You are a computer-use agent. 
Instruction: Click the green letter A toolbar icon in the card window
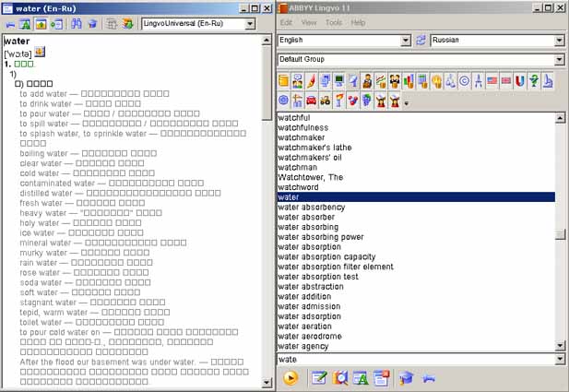(25, 24)
